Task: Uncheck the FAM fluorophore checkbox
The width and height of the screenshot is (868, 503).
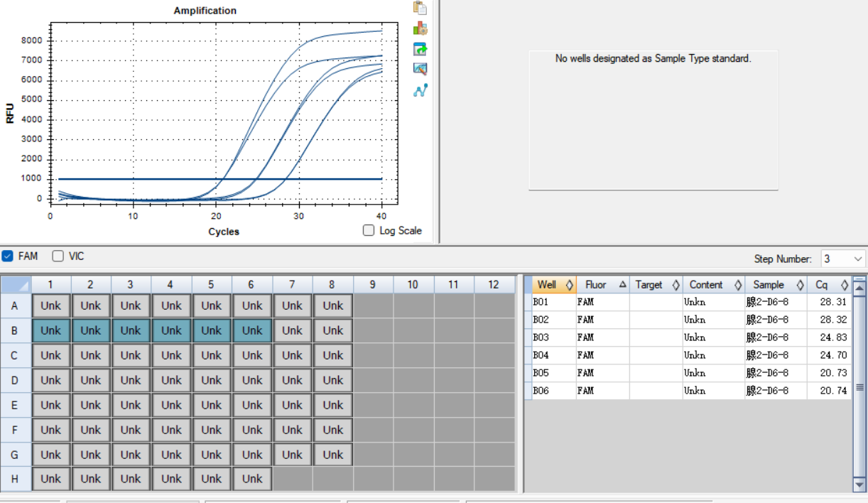Action: (8, 256)
